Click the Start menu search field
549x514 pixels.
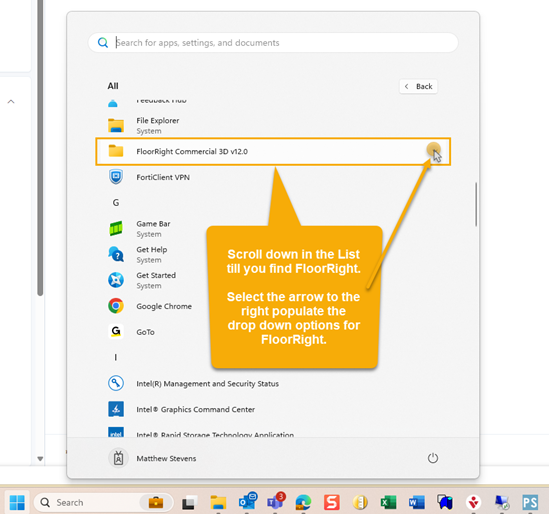pos(273,43)
